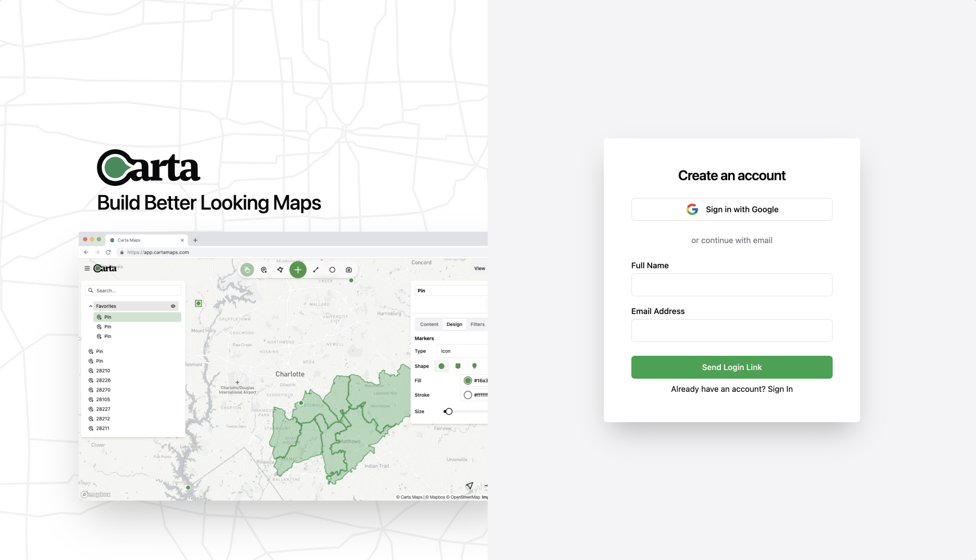
Task: Focus the Email Address input field
Action: coord(732,331)
